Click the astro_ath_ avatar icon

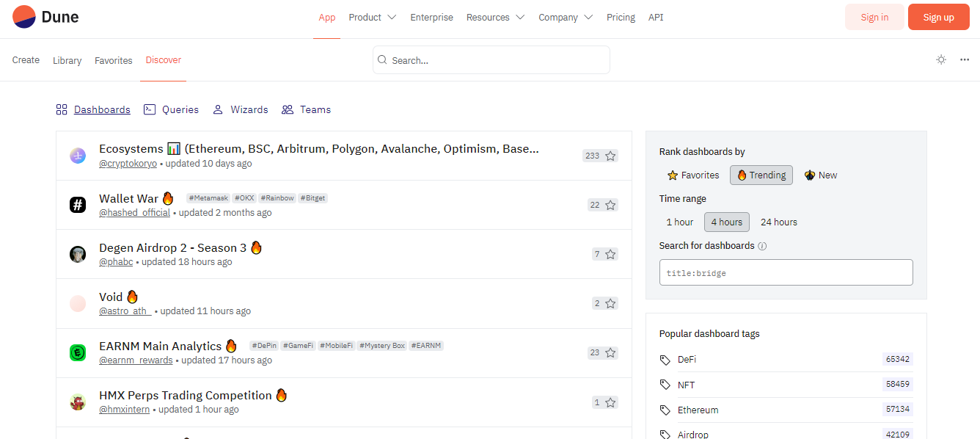(78, 303)
